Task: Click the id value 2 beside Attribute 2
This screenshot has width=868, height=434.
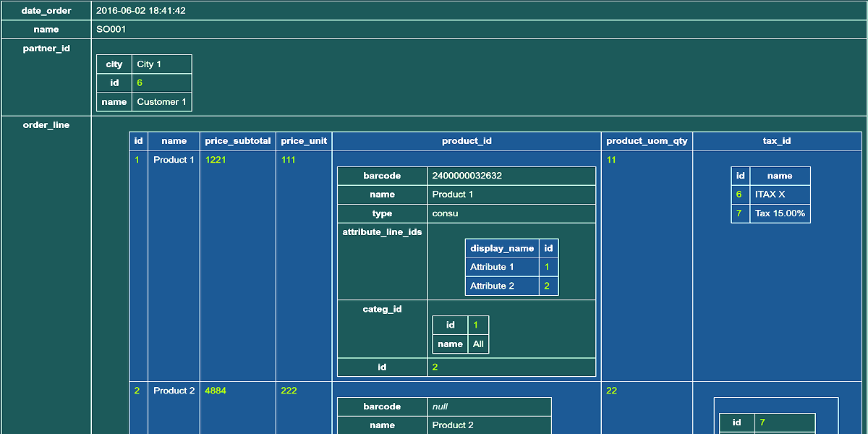Action: pos(548,286)
